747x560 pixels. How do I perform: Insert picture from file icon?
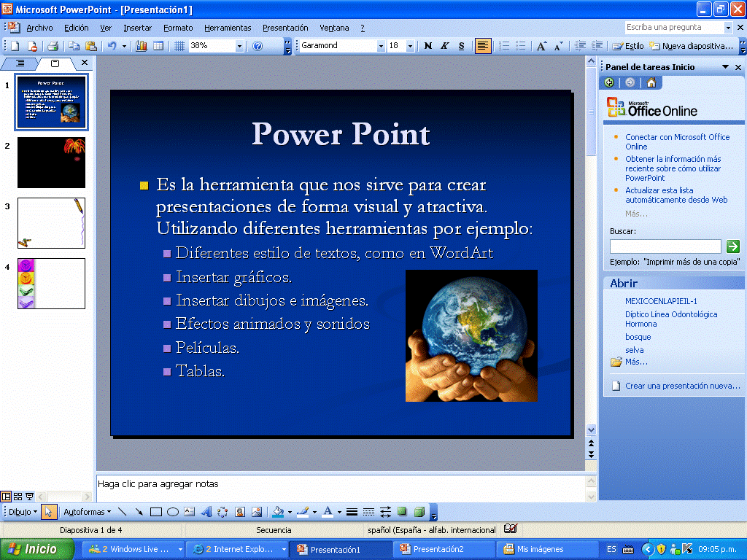256,512
